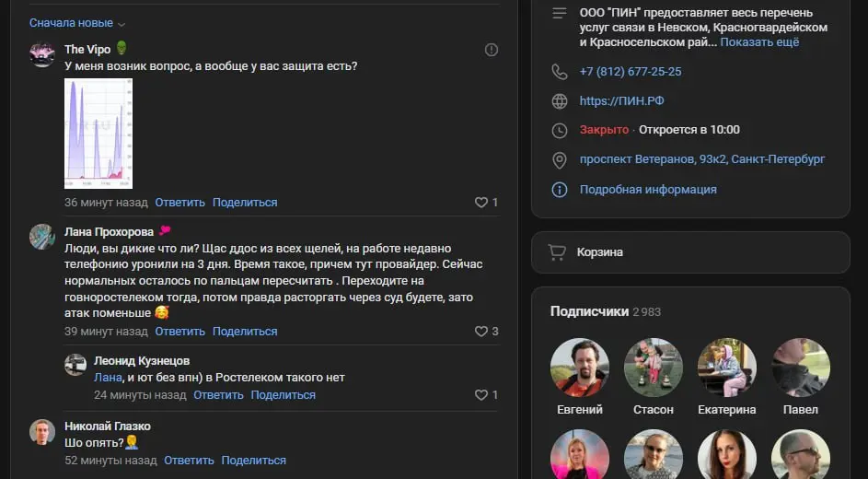This screenshot has height=479, width=868.
Task: Click Лана Прохорова's avatar
Action: click(x=42, y=237)
